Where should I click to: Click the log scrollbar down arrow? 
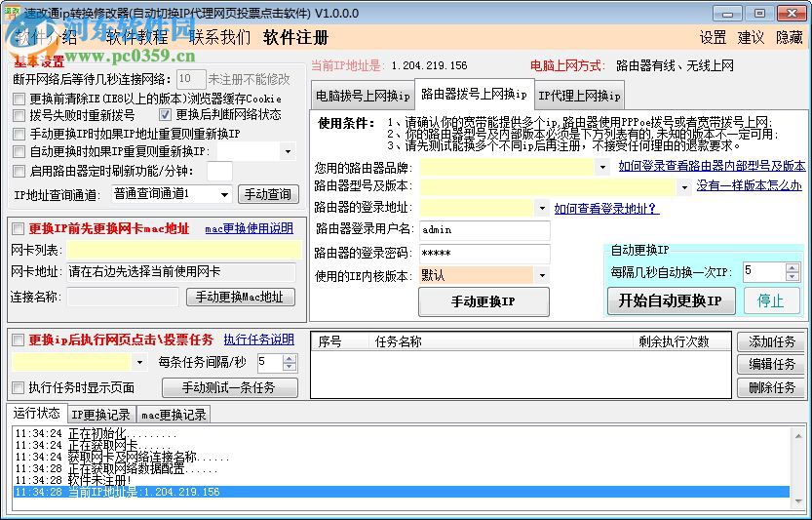point(798,500)
